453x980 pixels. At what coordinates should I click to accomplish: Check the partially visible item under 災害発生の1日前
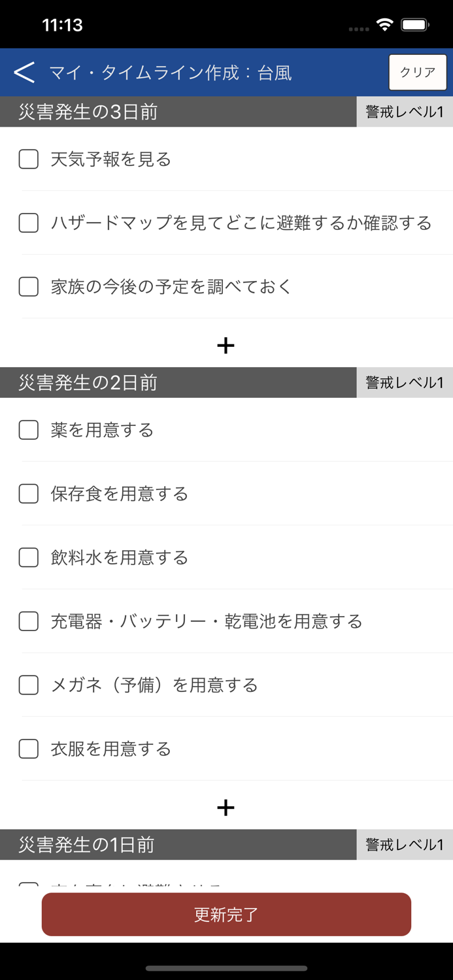[28, 885]
